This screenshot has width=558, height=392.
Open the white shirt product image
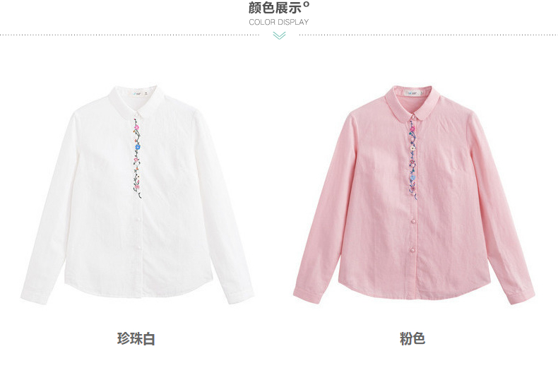click(137, 194)
